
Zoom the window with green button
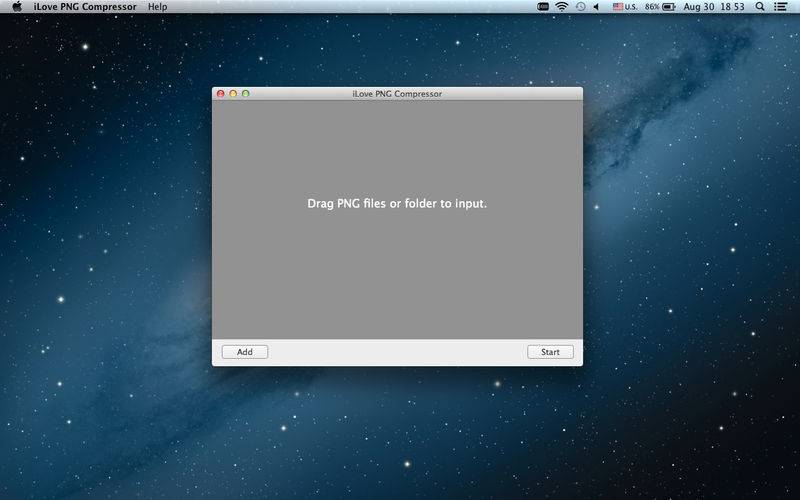click(x=245, y=94)
